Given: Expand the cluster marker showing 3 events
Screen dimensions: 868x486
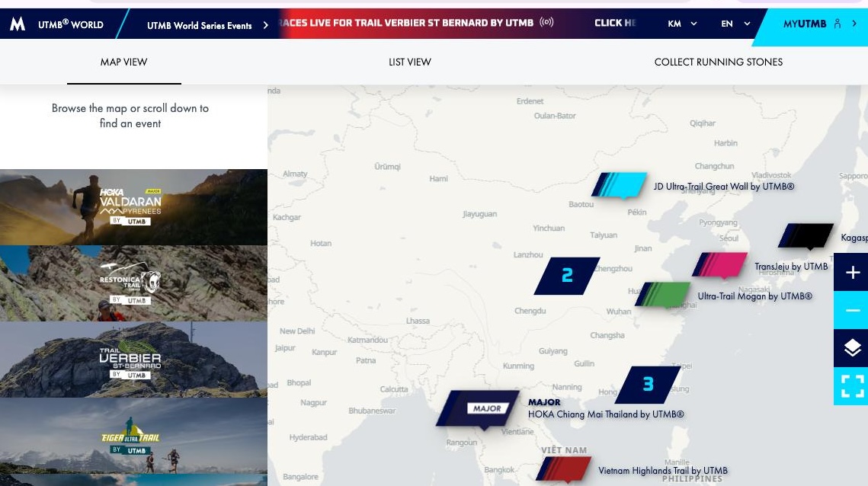Looking at the screenshot, I should click(x=648, y=385).
